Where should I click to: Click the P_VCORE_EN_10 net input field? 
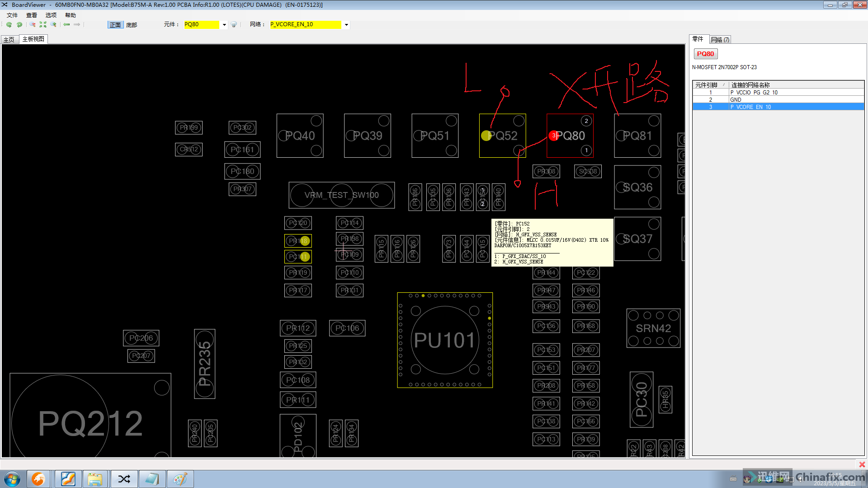(x=306, y=24)
